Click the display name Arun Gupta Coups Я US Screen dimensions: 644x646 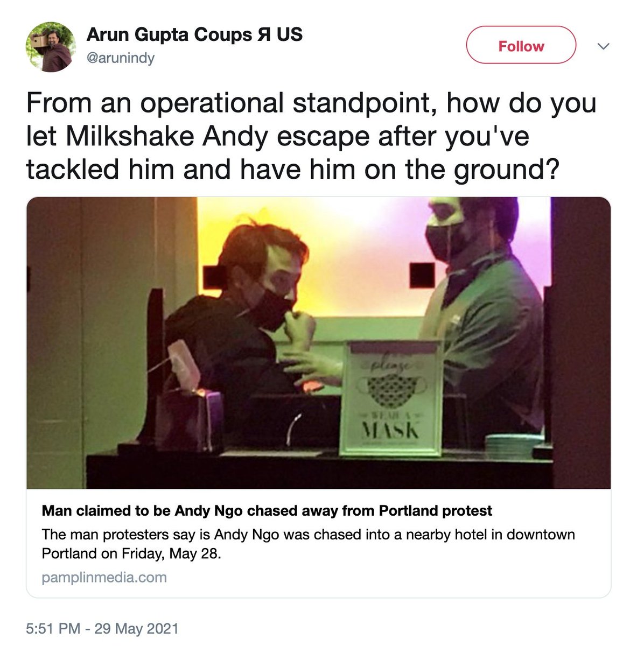(x=194, y=35)
